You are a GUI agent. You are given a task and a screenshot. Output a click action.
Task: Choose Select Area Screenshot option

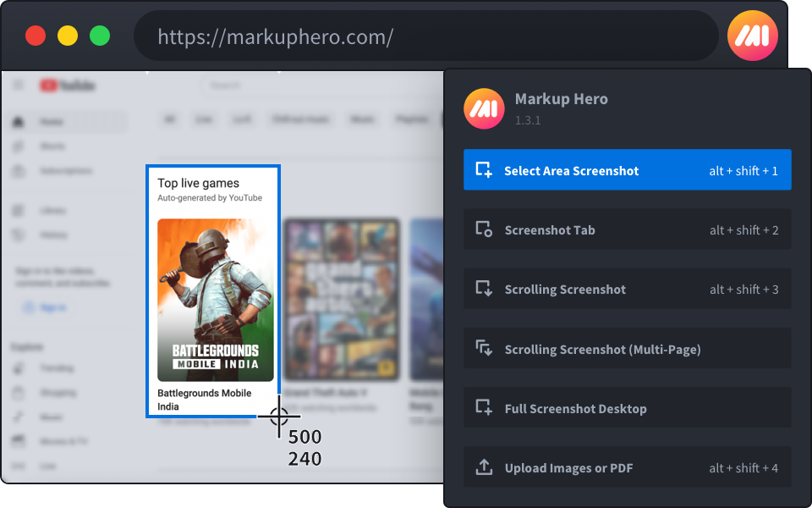click(x=627, y=170)
